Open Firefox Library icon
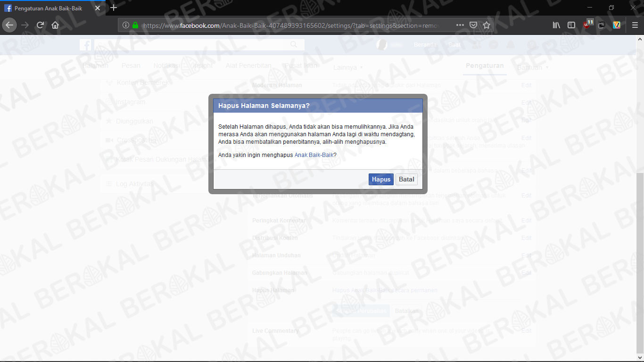This screenshot has height=362, width=644. [x=556, y=25]
